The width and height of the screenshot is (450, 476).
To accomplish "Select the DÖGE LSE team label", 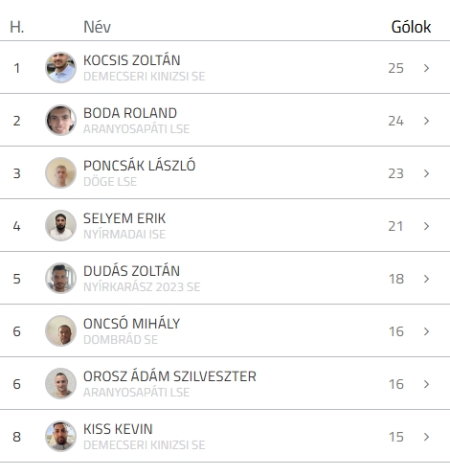I will (110, 182).
